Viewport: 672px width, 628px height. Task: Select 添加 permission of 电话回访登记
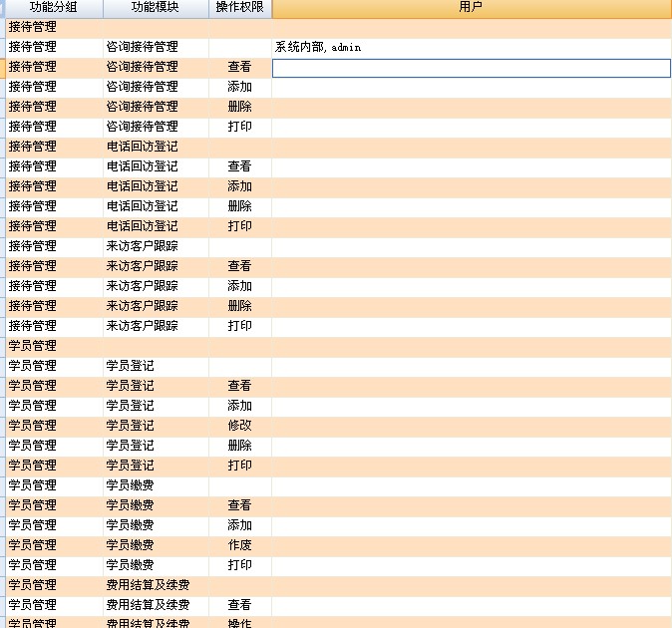(240, 186)
